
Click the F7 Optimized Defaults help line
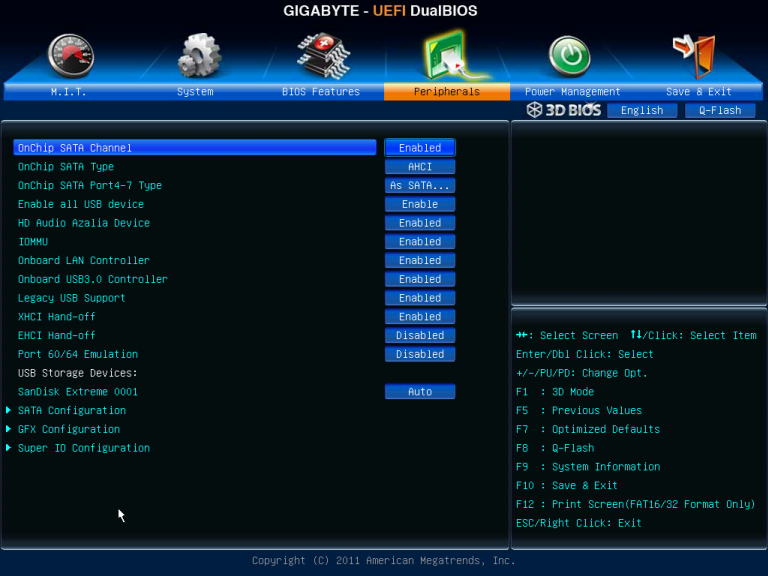click(588, 429)
